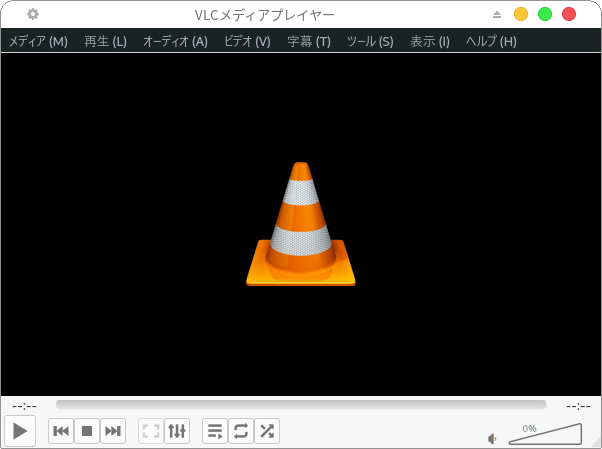Skip to next media track

coord(113,431)
